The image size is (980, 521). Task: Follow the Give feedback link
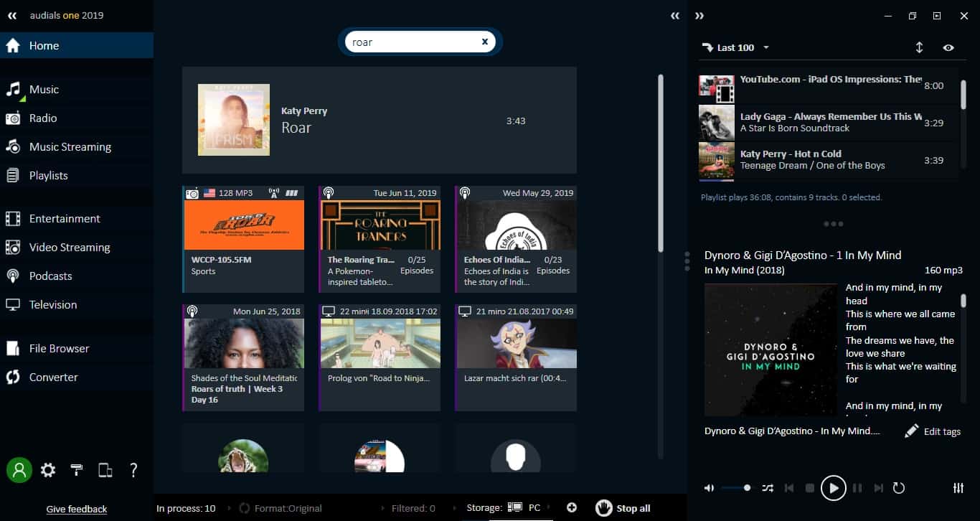point(77,509)
